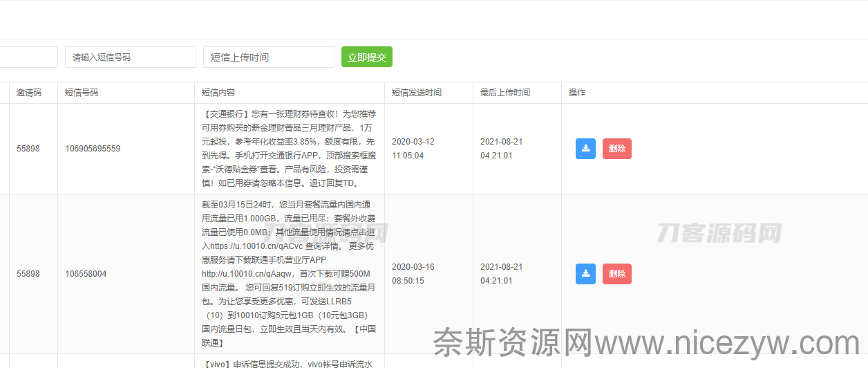Focus the 请输入短信号码 input field
868x368 pixels.
click(x=131, y=57)
